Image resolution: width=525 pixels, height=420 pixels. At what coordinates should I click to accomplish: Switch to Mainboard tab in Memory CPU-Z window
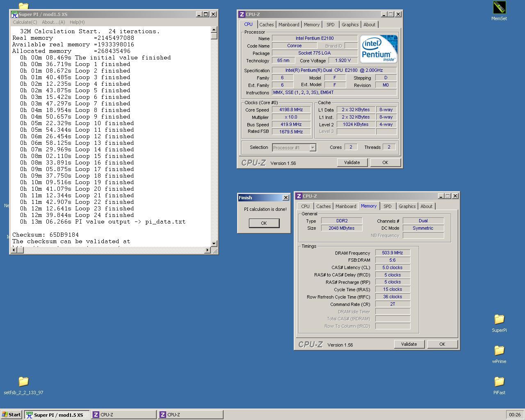(346, 206)
